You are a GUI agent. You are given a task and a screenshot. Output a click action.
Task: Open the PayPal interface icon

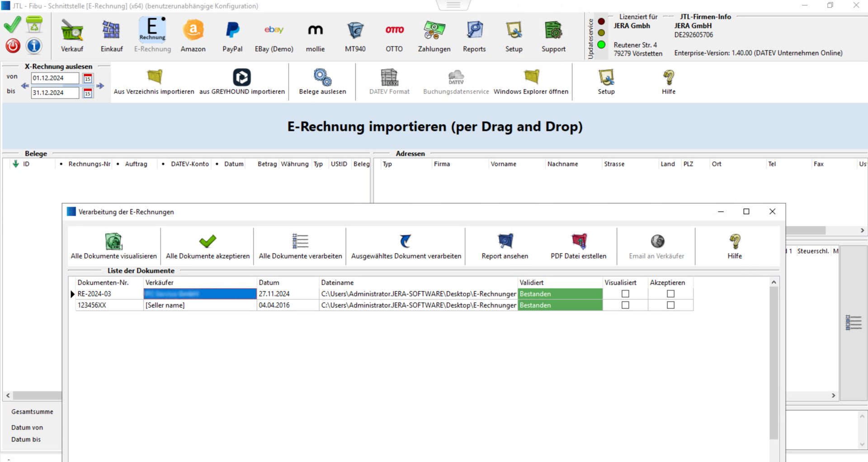(232, 31)
